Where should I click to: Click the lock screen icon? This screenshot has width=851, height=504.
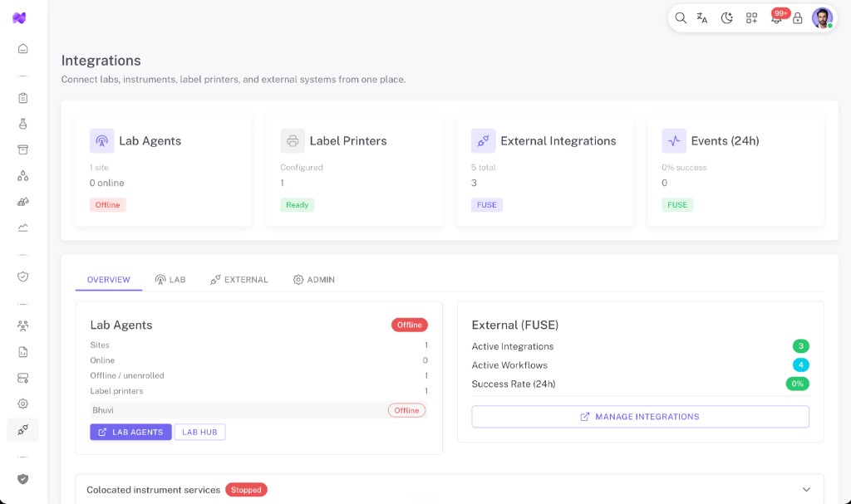[797, 18]
